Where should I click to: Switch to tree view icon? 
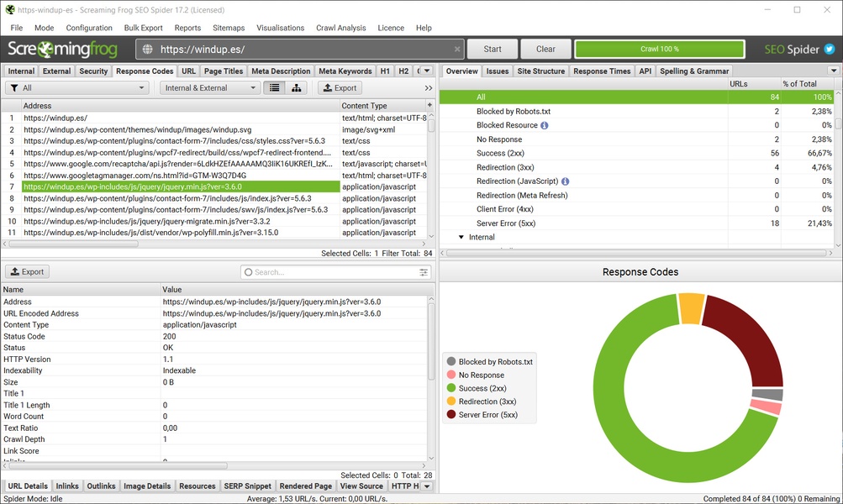[296, 87]
